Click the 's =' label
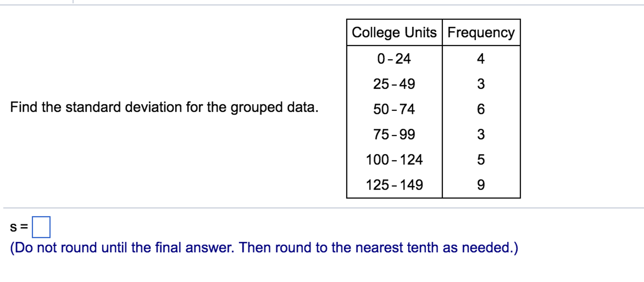The height and width of the screenshot is (282, 644). click(x=19, y=227)
